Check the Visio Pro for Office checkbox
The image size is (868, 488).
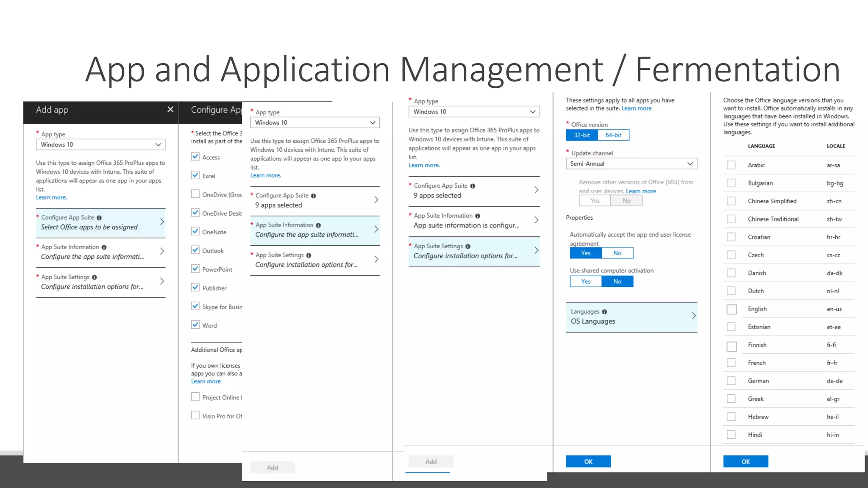coord(195,415)
